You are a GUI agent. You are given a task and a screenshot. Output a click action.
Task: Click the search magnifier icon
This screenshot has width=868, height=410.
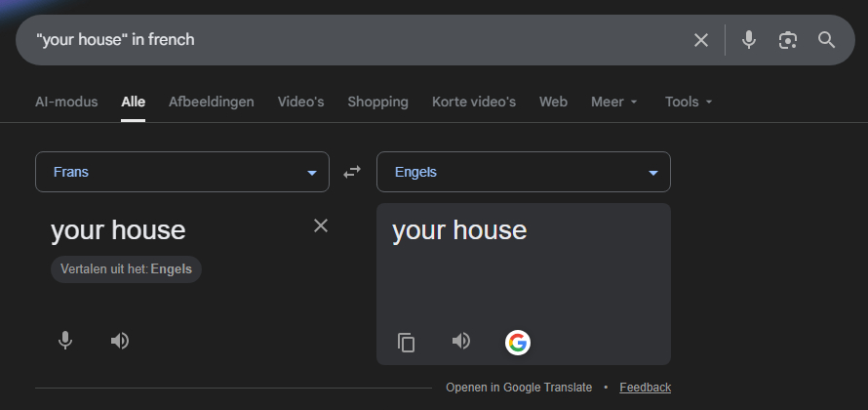(x=827, y=40)
